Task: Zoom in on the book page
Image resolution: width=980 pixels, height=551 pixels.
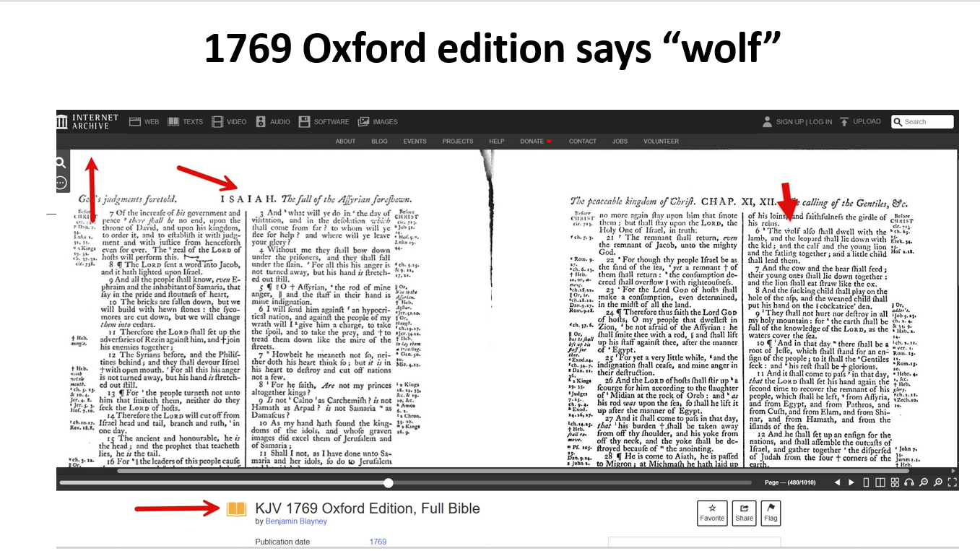Action: click(938, 482)
